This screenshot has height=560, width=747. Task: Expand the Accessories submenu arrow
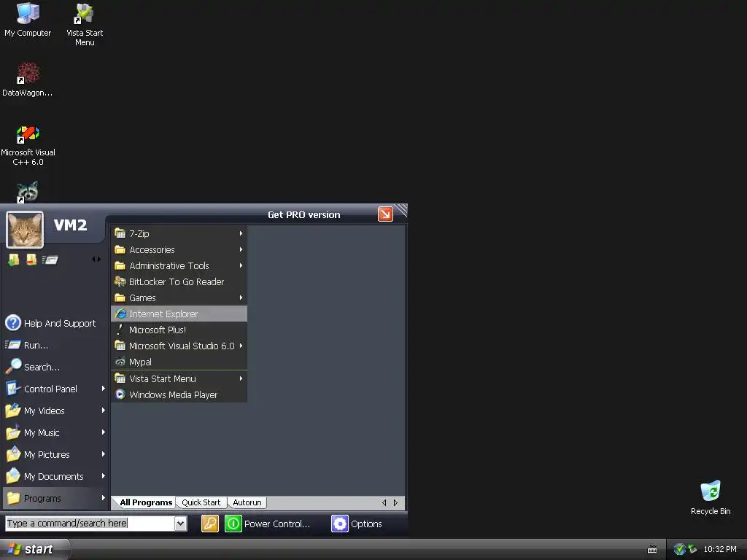click(x=241, y=249)
